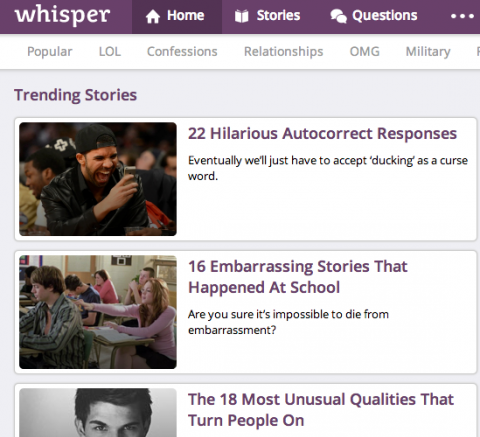Open 16 Embarrassing Stories At School headline
This screenshot has height=437, width=480.
coord(298,277)
